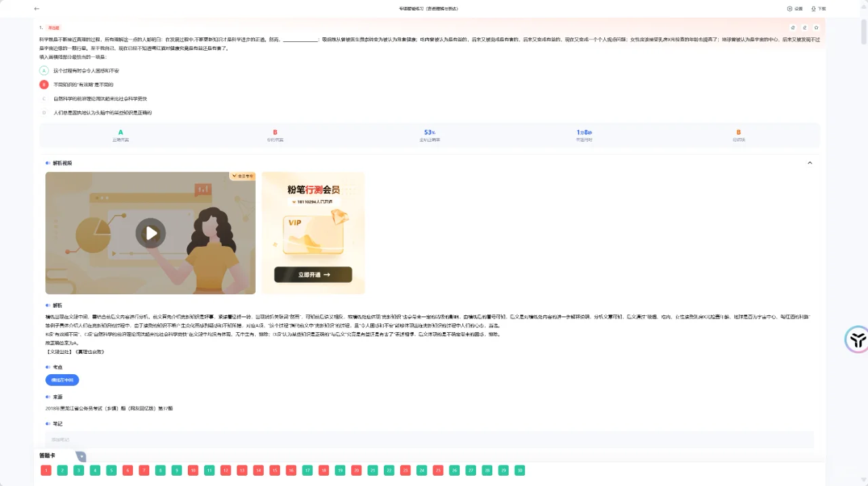Click question 15 in the answer card
The height and width of the screenshot is (486, 868).
274,470
